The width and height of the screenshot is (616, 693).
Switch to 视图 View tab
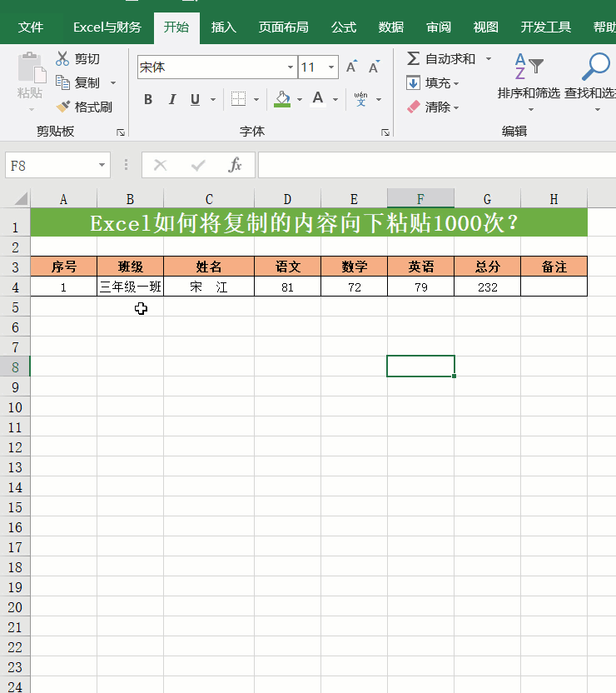tap(486, 27)
